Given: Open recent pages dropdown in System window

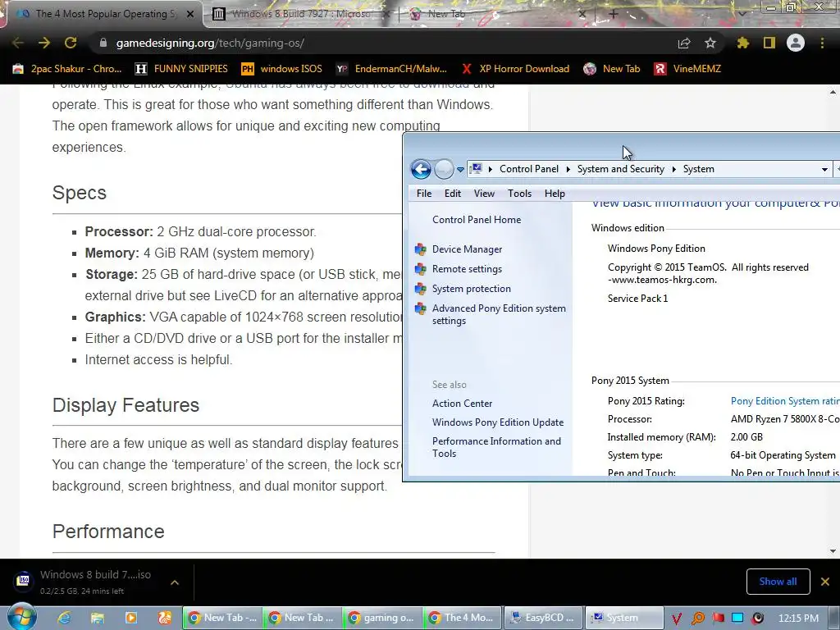Looking at the screenshot, I should tap(460, 170).
